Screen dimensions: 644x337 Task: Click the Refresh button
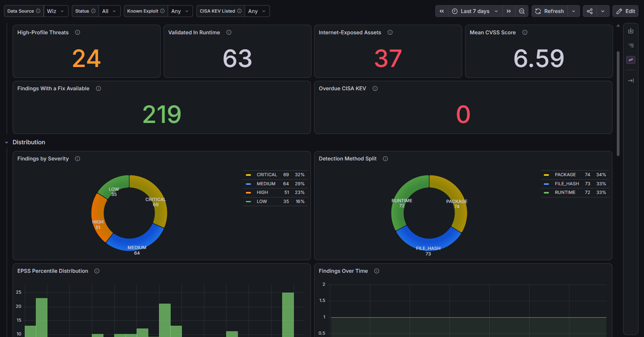click(x=550, y=11)
